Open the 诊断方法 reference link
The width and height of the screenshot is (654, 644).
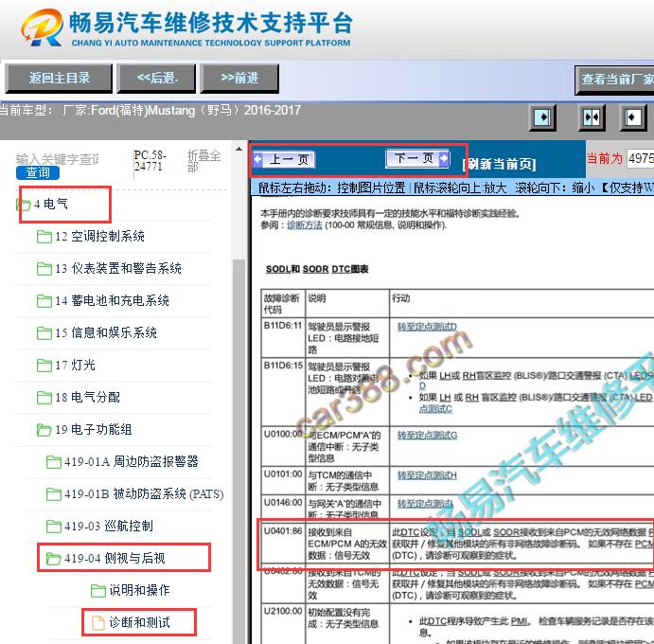(x=305, y=225)
